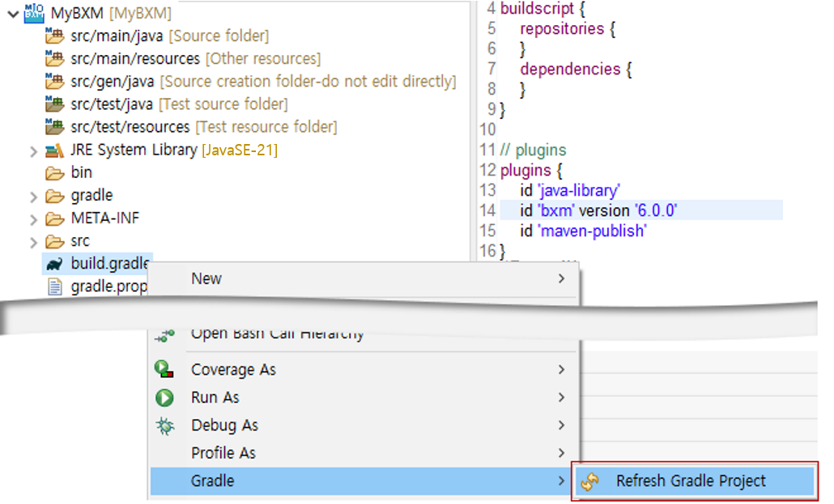Click the MyBXM project icon

tap(34, 13)
